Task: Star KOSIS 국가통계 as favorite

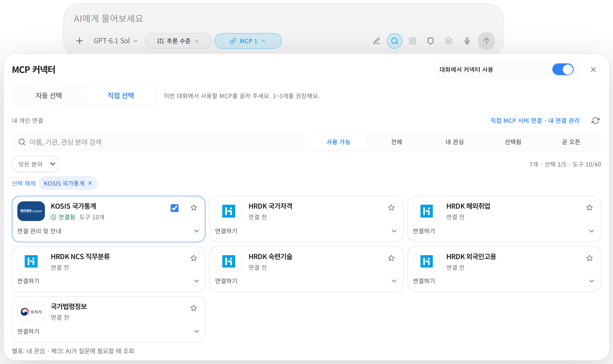Action: (194, 208)
